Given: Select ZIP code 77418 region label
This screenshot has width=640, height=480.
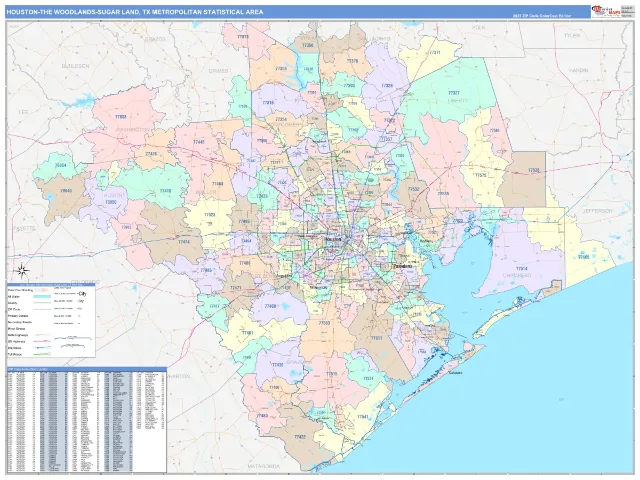Looking at the screenshot, I should coord(165,191).
